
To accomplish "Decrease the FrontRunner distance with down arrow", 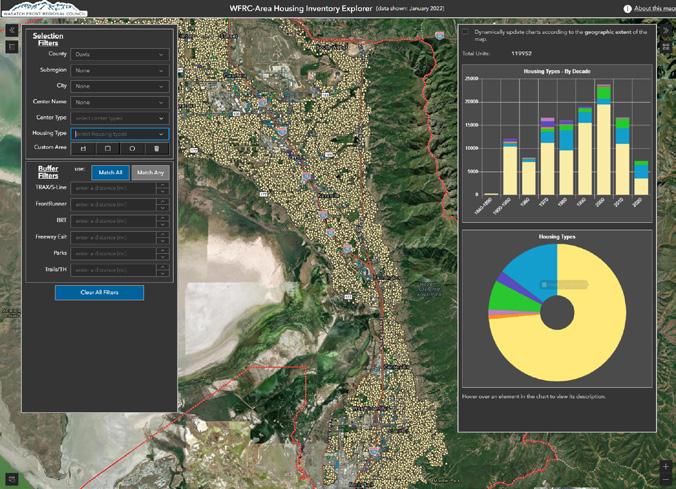I will click(x=163, y=208).
